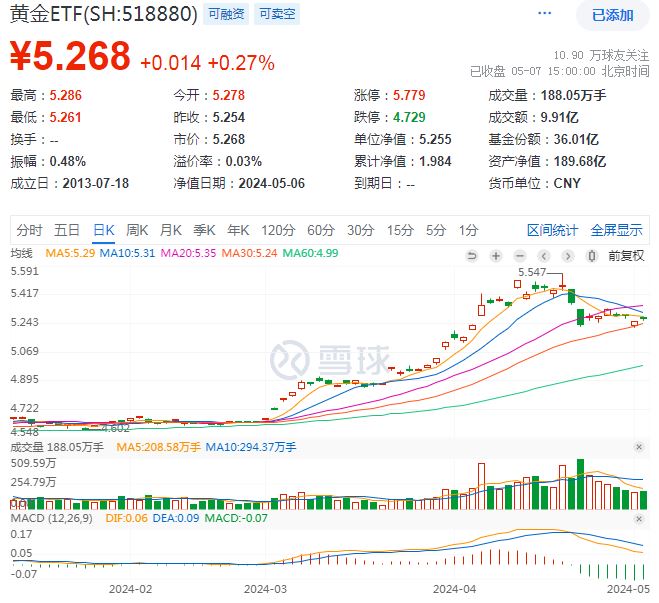Click the 最低 value 5.261

(x=65, y=117)
